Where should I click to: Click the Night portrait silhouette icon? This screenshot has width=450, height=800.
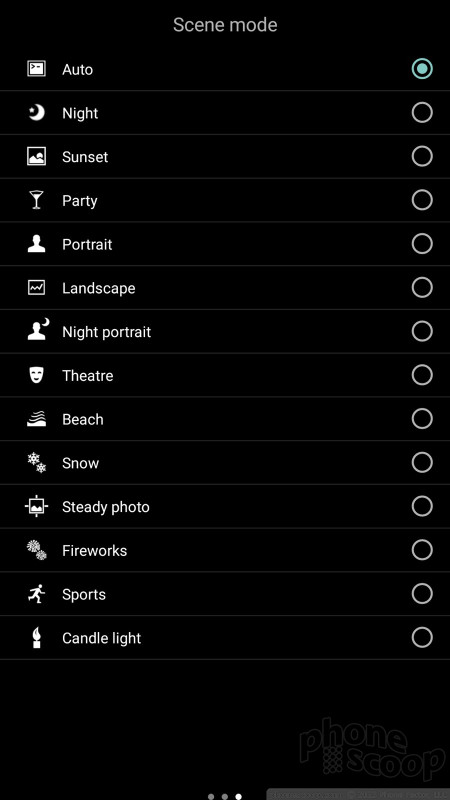[38, 330]
